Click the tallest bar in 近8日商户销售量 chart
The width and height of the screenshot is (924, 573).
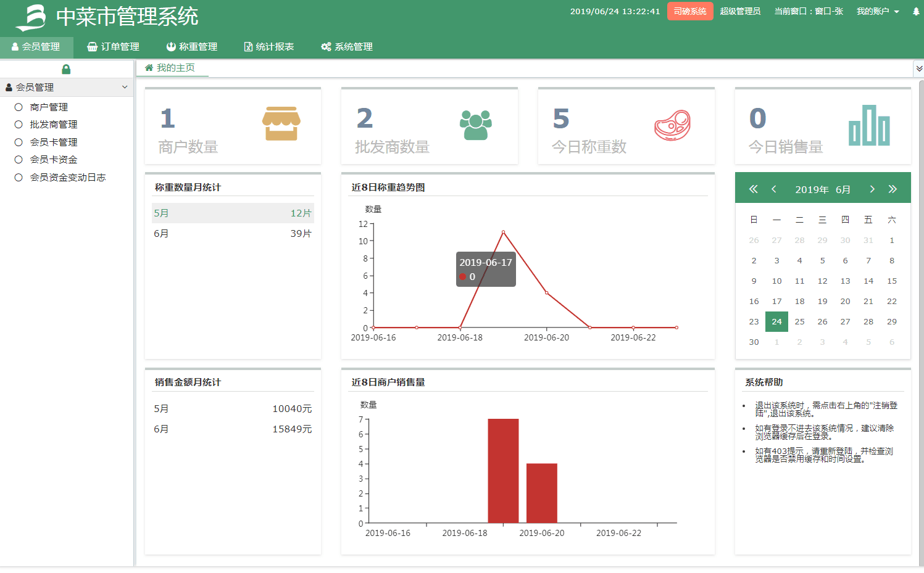(x=503, y=471)
